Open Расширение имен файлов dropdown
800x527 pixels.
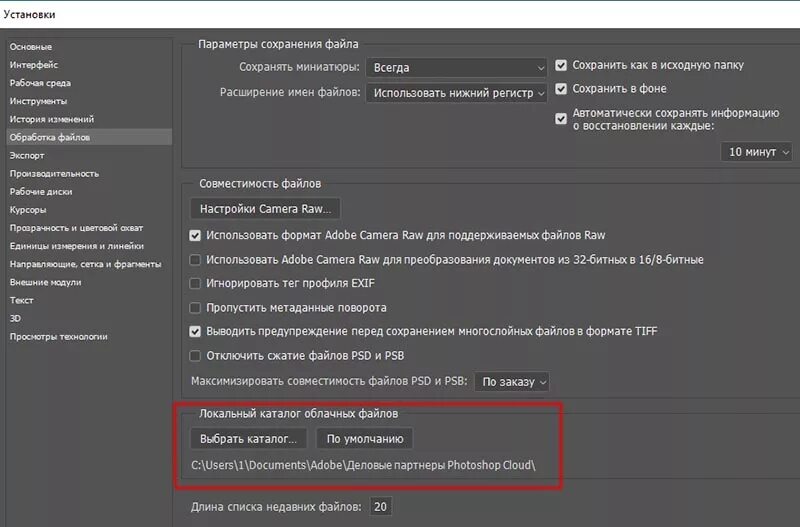point(457,93)
